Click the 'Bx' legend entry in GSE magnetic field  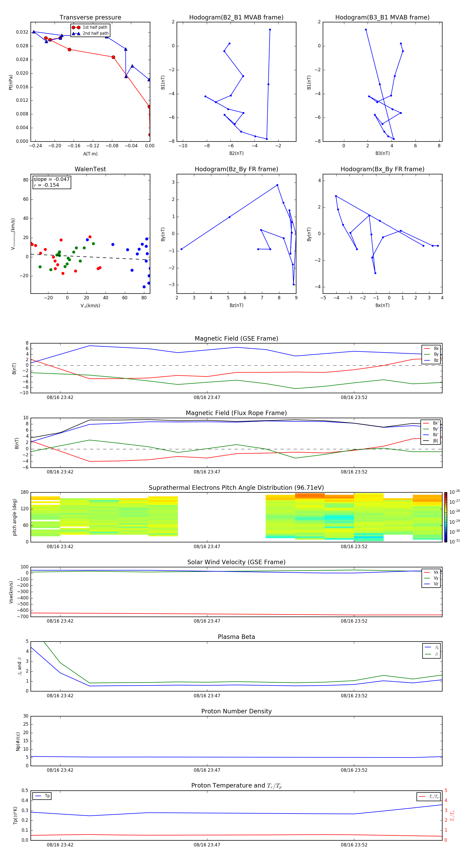tap(431, 349)
